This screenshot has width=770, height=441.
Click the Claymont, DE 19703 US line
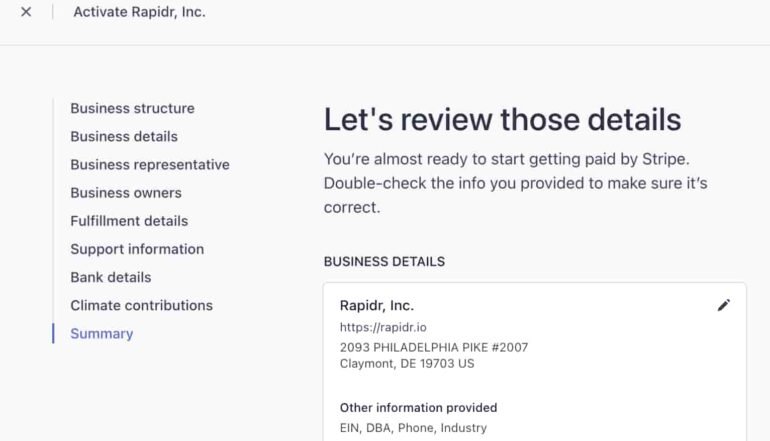click(407, 363)
